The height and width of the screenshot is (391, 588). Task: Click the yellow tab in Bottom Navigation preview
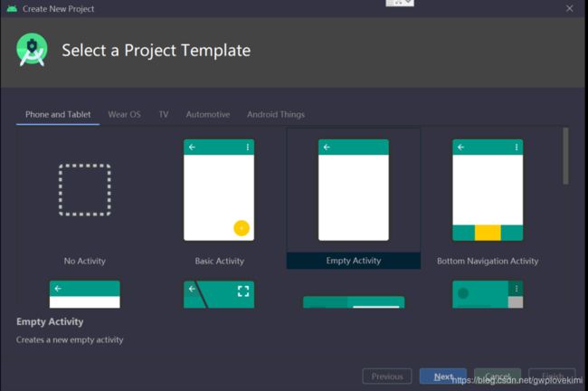[x=488, y=233]
